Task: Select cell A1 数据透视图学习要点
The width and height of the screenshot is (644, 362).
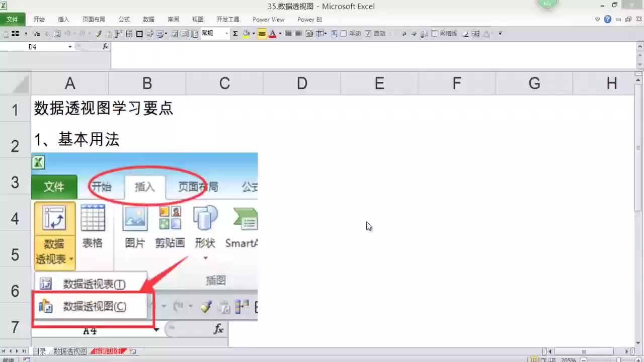Action: [104, 109]
